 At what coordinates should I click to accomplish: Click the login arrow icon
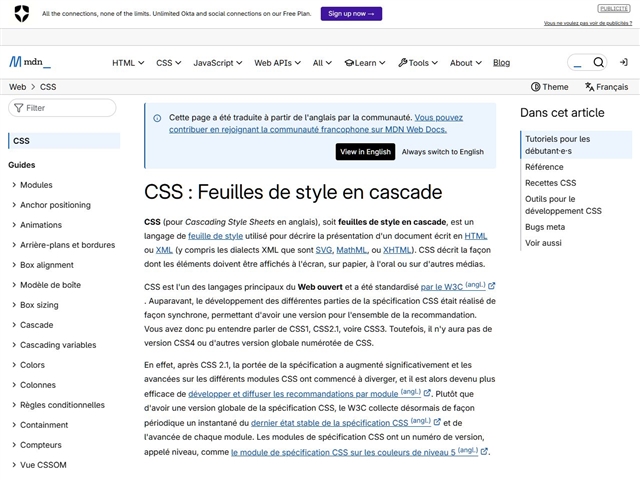[x=623, y=62]
